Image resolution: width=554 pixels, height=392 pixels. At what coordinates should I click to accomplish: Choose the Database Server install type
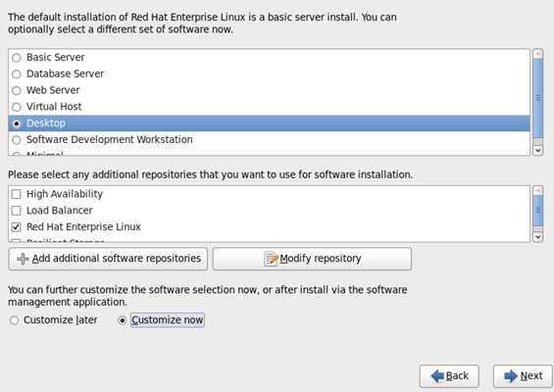click(x=17, y=74)
